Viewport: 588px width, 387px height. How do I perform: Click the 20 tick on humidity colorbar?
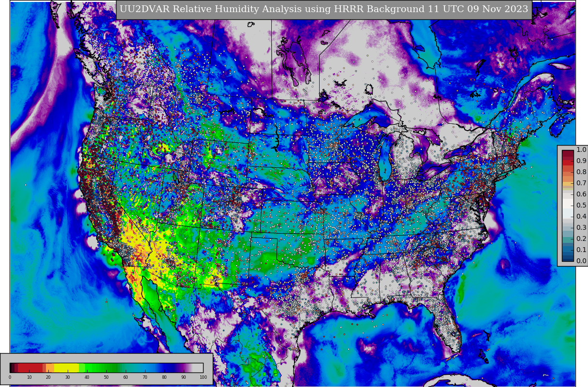[48, 377]
